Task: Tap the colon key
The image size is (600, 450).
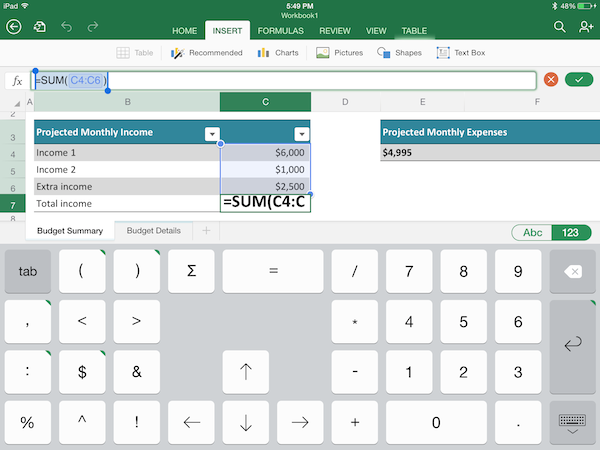Action: coord(28,372)
